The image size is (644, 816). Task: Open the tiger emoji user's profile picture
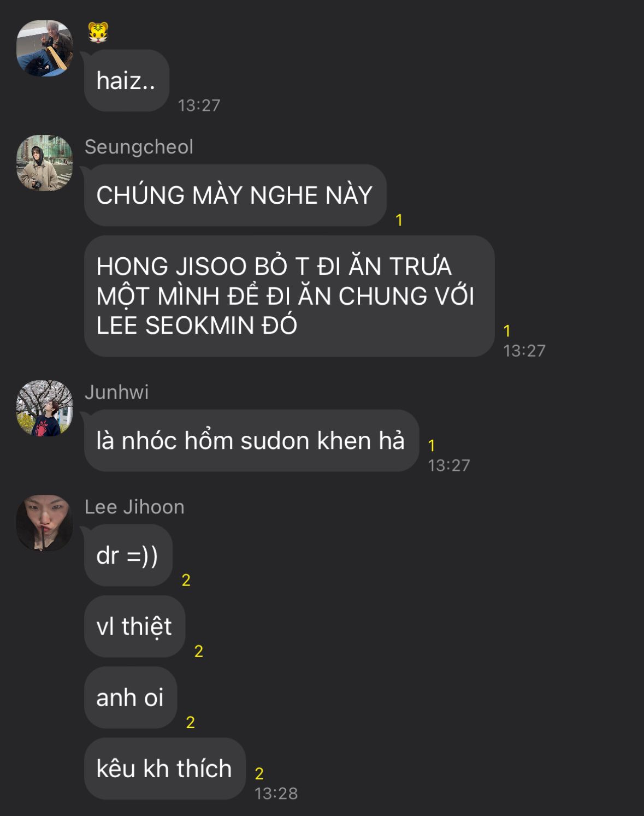click(45, 48)
